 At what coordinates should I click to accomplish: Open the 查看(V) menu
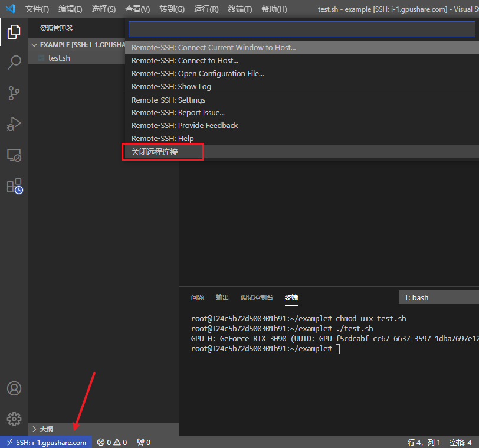click(137, 9)
